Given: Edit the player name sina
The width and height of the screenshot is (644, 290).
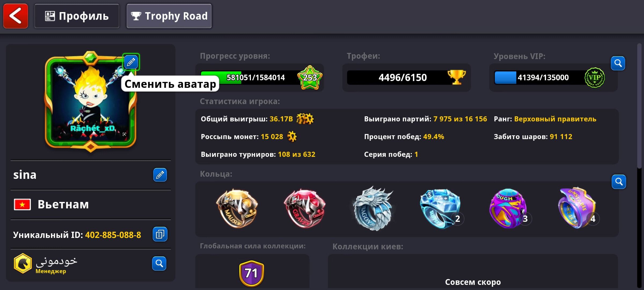Looking at the screenshot, I should (160, 175).
